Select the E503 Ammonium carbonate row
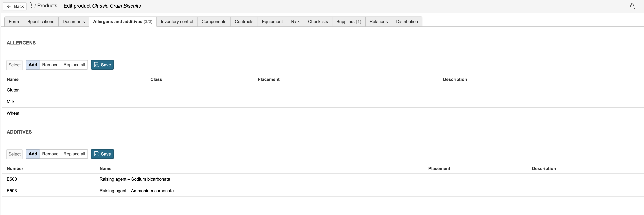This screenshot has height=215, width=644. click(x=323, y=191)
